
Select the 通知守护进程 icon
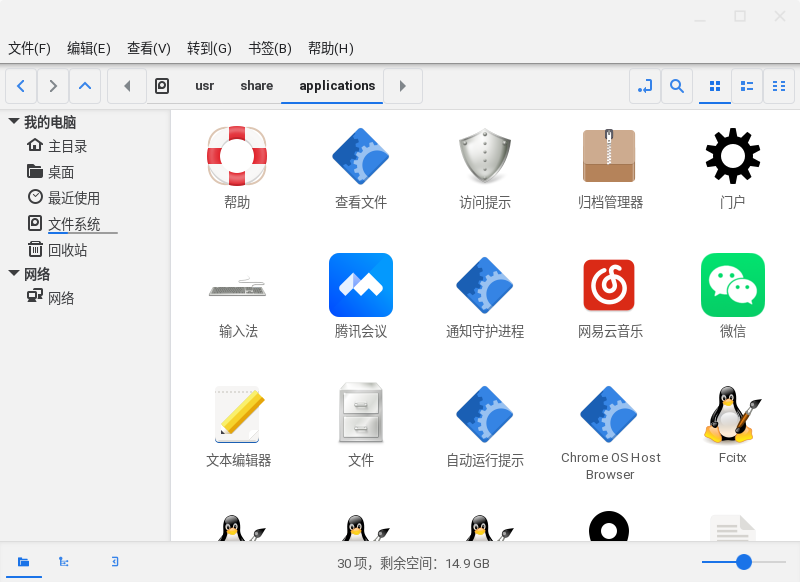(485, 285)
